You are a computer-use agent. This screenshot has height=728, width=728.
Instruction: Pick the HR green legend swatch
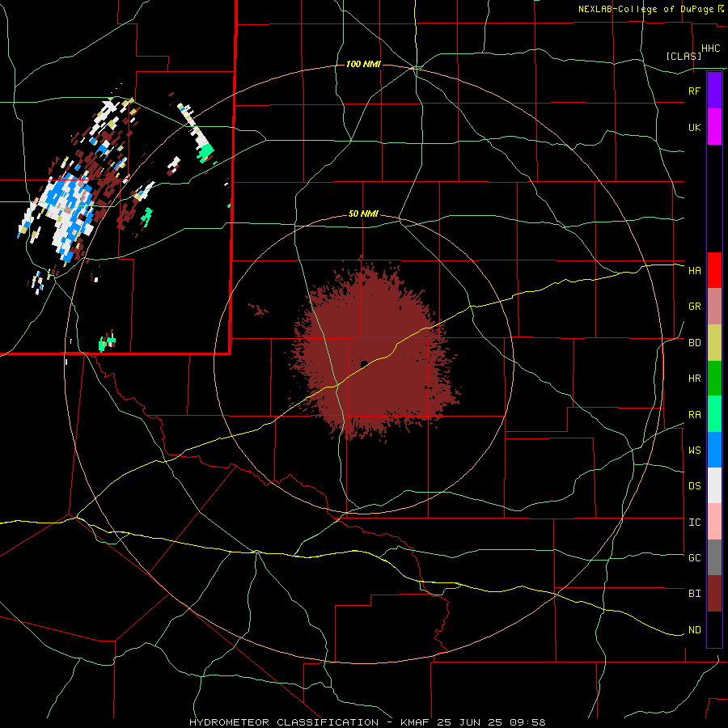[714, 378]
